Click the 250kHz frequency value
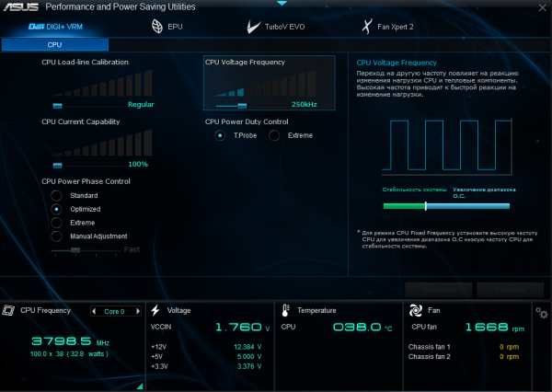 click(x=305, y=104)
